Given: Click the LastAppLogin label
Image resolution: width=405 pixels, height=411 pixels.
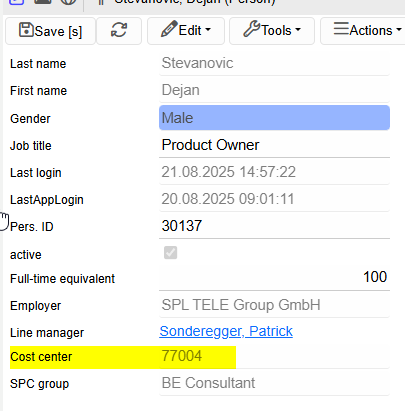Looking at the screenshot, I should pos(47,200).
